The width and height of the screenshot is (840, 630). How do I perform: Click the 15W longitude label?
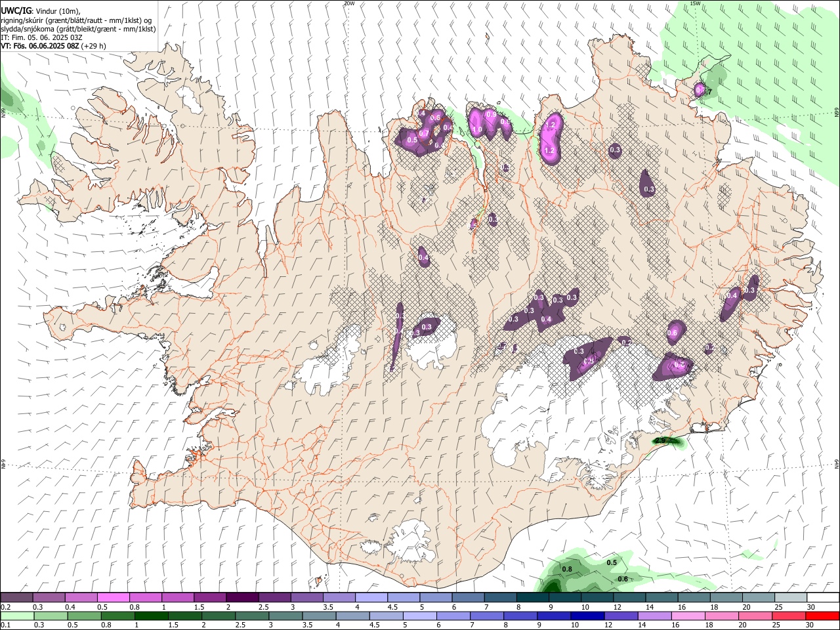[x=695, y=3]
